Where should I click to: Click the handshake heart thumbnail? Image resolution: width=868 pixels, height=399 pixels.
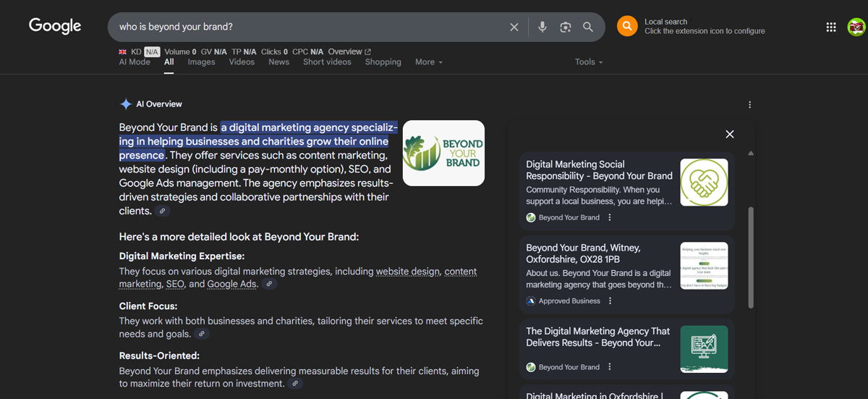pos(705,182)
